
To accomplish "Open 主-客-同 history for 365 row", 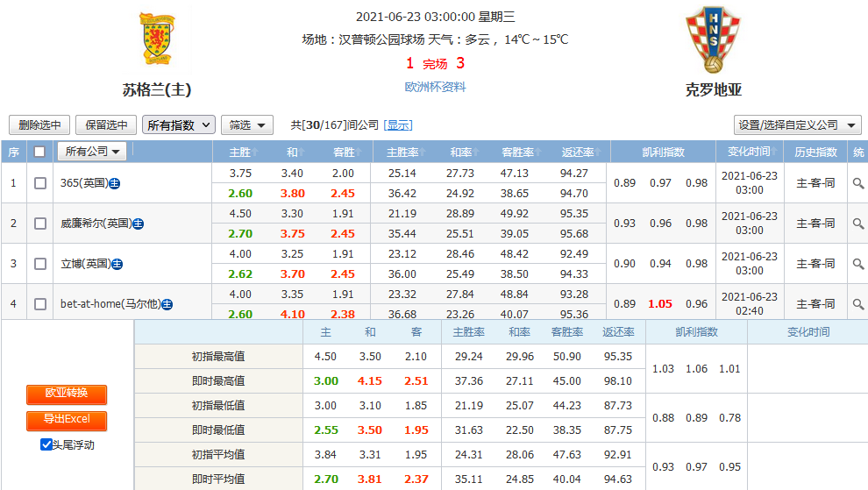I will tap(815, 183).
